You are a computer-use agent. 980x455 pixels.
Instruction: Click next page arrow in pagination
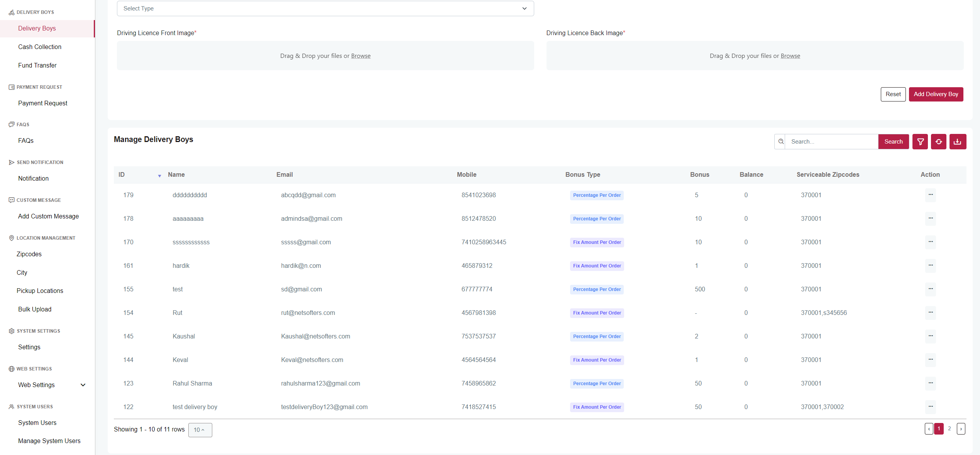pos(961,429)
